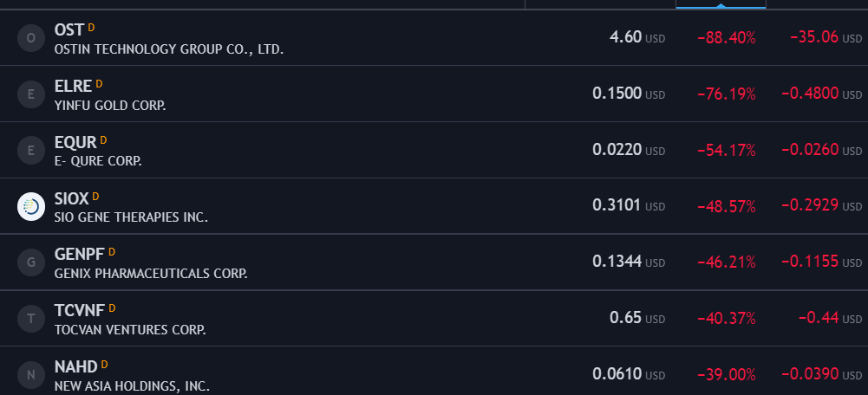This screenshot has width=868, height=395.
Task: Click the ELRE circular letter icon
Action: (x=31, y=94)
